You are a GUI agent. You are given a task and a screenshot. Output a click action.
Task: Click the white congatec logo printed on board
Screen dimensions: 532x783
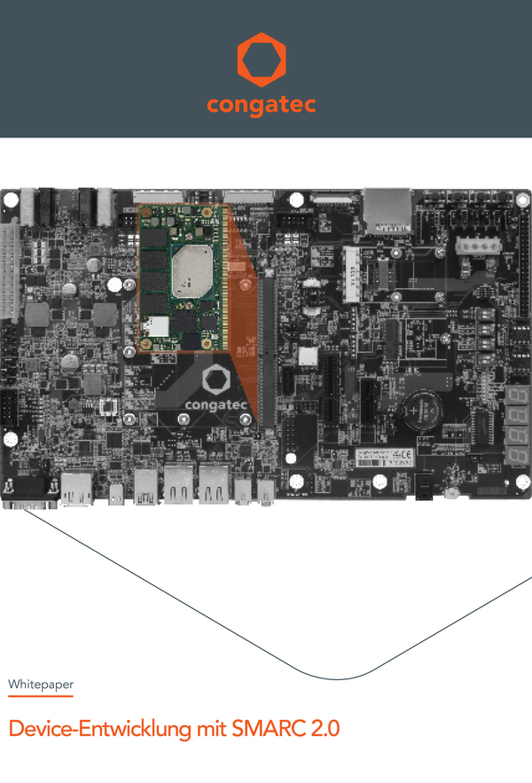tap(216, 388)
